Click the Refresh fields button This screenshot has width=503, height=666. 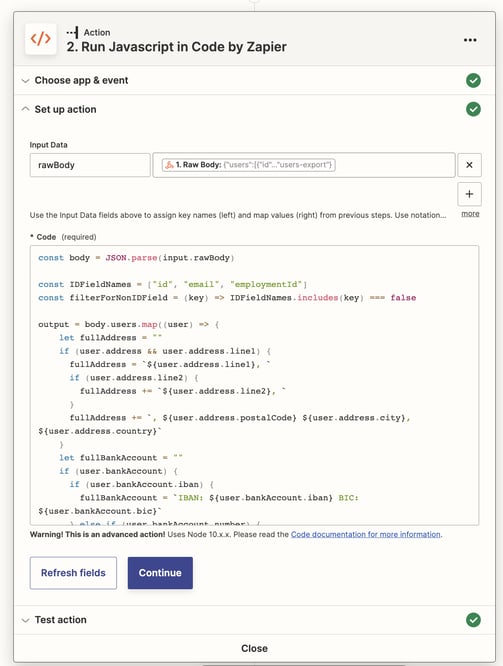click(x=73, y=573)
